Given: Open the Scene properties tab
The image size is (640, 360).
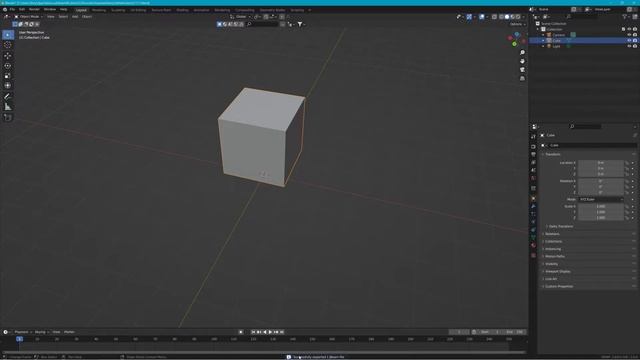Looking at the screenshot, I should coord(533,170).
